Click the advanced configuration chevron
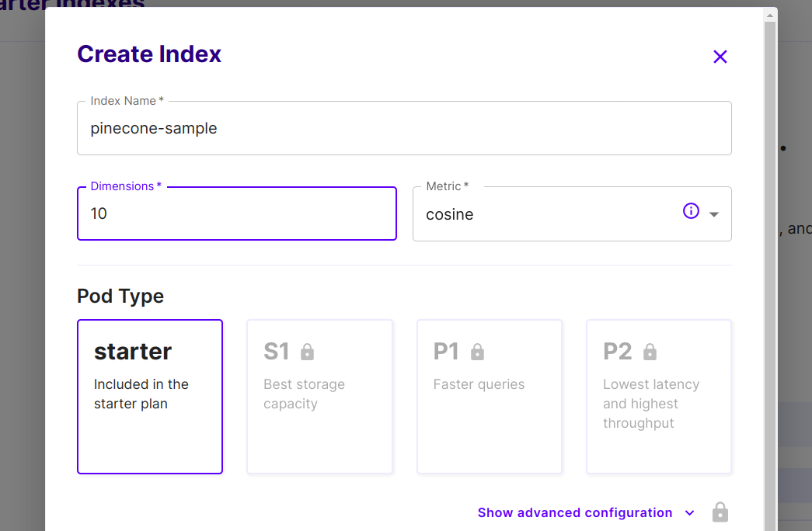This screenshot has height=531, width=812. click(x=689, y=513)
